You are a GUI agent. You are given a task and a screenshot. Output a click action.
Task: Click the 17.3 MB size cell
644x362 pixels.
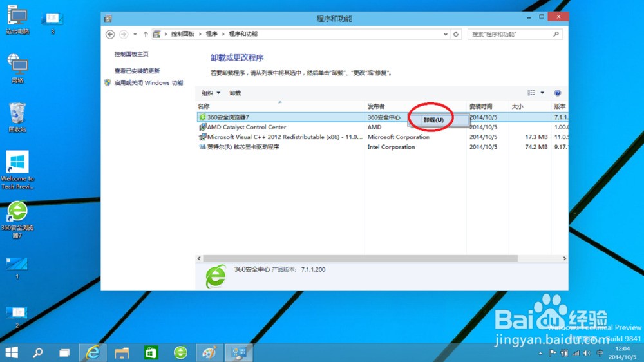[536, 137]
